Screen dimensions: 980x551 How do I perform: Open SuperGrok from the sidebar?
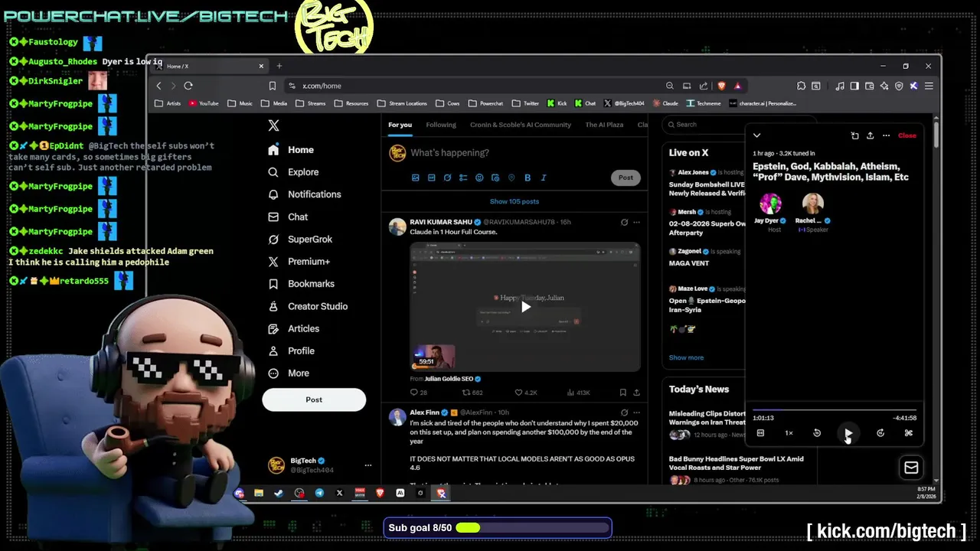point(300,240)
